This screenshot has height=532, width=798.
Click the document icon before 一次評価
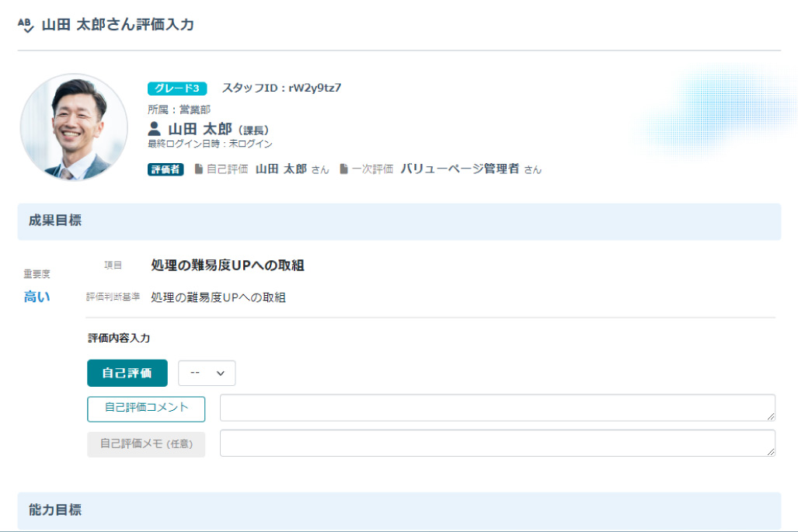[344, 169]
